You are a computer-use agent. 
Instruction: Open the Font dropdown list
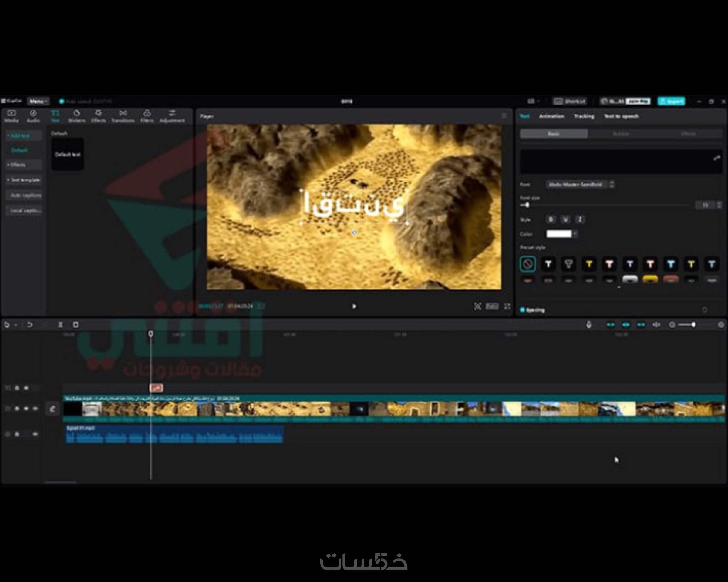[x=576, y=185]
